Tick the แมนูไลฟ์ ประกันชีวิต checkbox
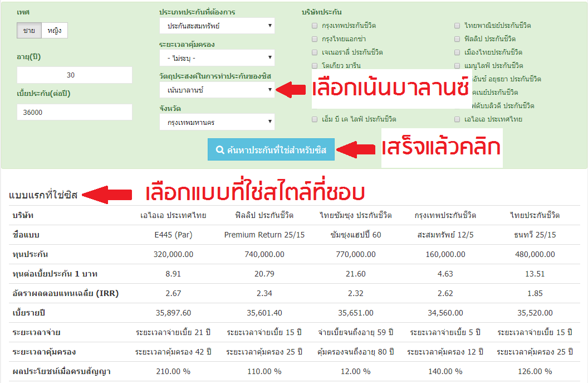The width and height of the screenshot is (588, 383). point(458,66)
